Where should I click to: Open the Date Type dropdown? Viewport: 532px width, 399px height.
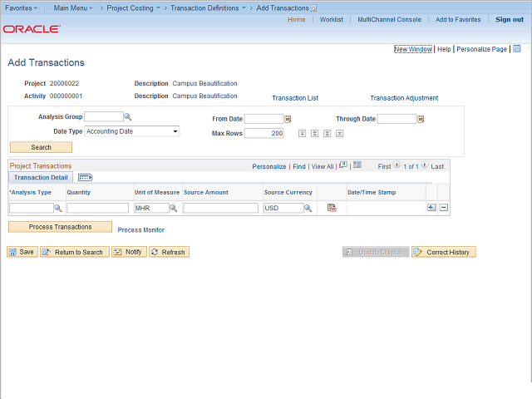(132, 131)
